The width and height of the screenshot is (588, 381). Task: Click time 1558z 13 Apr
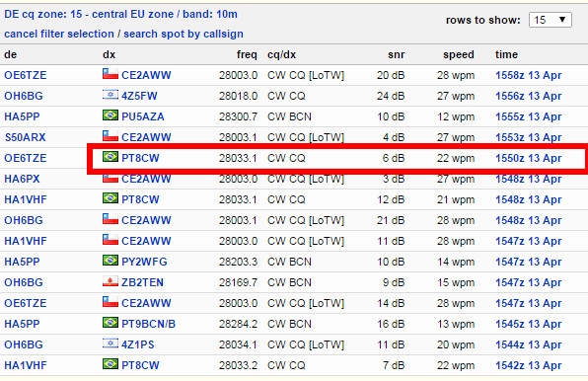tap(529, 75)
